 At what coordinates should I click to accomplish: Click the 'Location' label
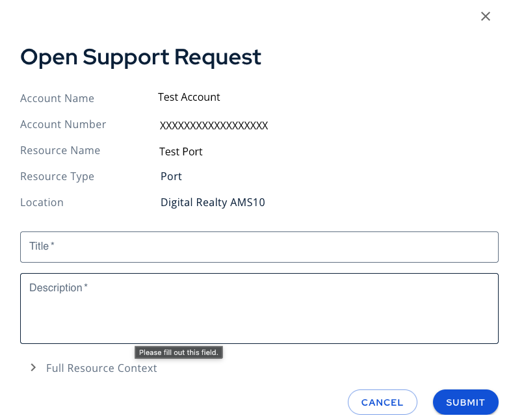pos(42,203)
